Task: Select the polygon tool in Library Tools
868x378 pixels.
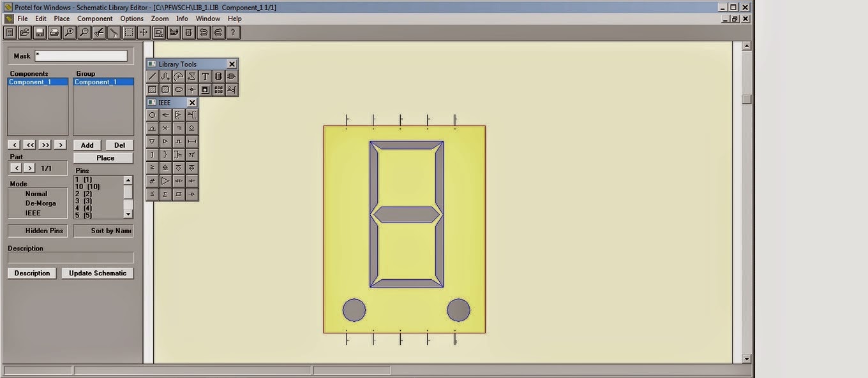Action: pyautogui.click(x=191, y=76)
